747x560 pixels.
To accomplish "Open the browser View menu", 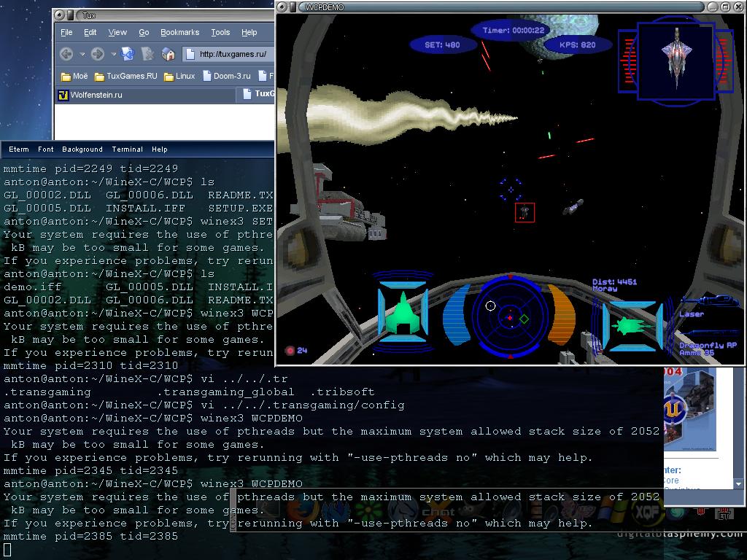I will pyautogui.click(x=117, y=32).
